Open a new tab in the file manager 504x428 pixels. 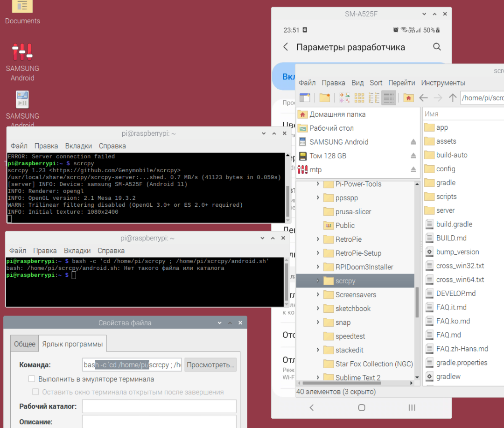click(x=305, y=98)
